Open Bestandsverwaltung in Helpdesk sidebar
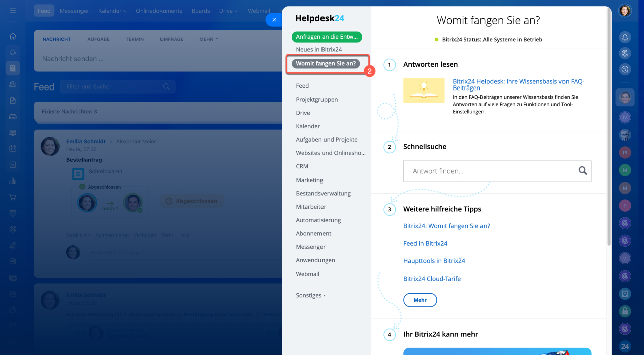 coord(324,193)
